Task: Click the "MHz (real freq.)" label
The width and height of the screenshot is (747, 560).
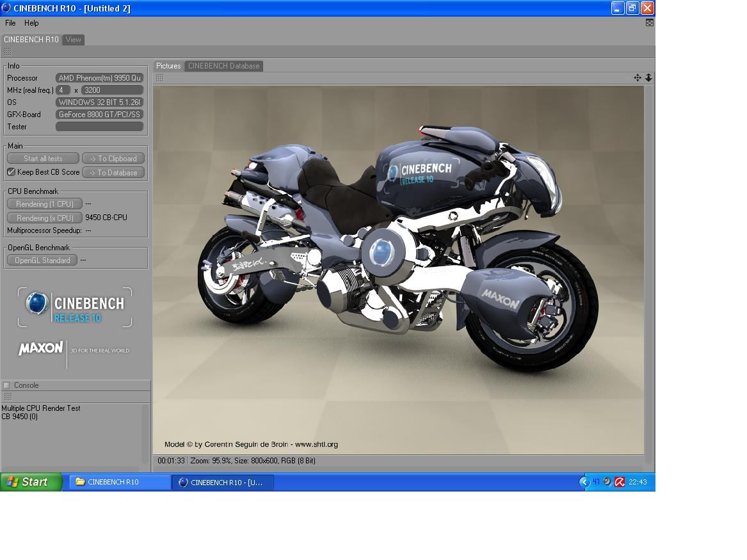Action: [30, 90]
